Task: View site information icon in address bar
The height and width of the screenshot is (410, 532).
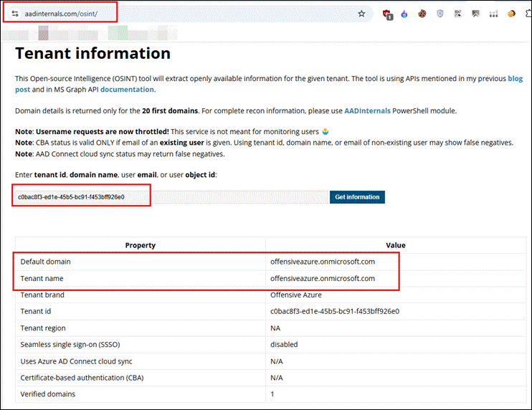Action: click(15, 14)
